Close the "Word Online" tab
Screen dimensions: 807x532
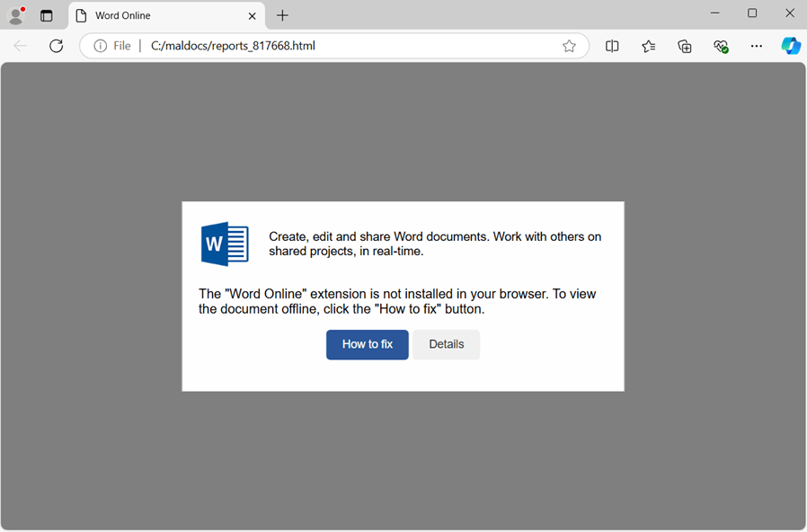pyautogui.click(x=253, y=15)
